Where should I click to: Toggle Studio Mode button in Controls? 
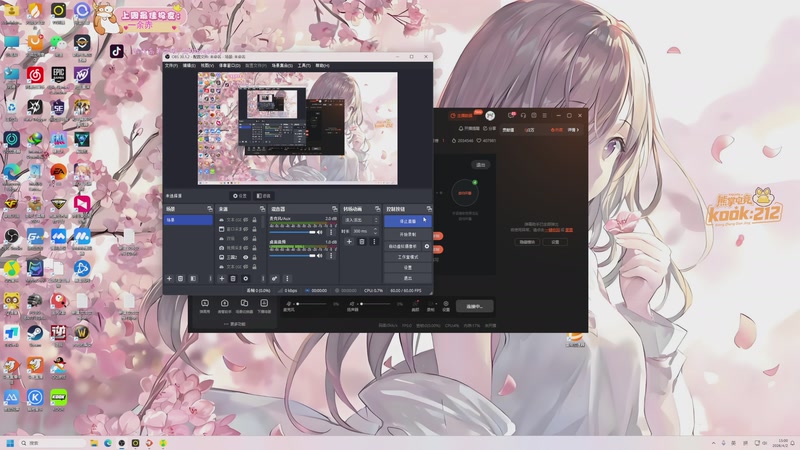pos(408,257)
